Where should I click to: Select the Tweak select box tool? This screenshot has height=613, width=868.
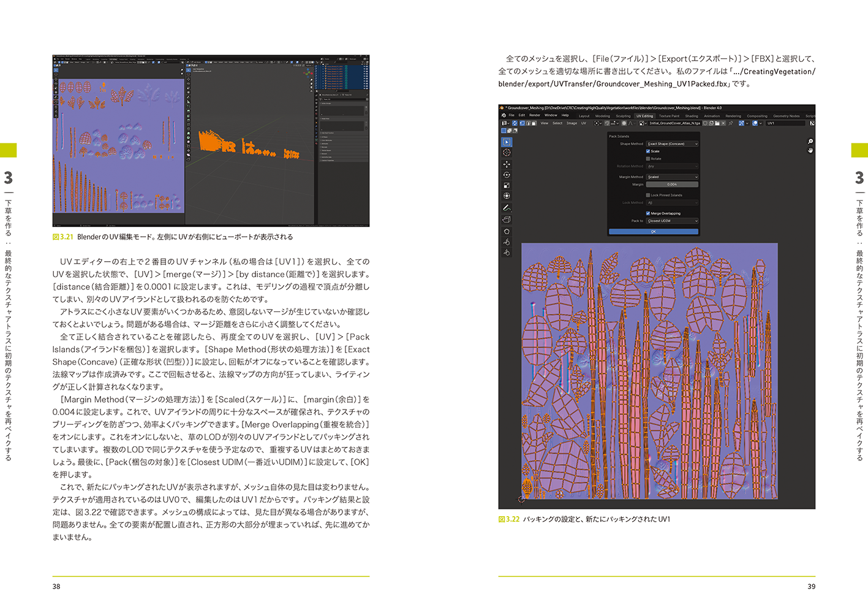pyautogui.click(x=507, y=142)
